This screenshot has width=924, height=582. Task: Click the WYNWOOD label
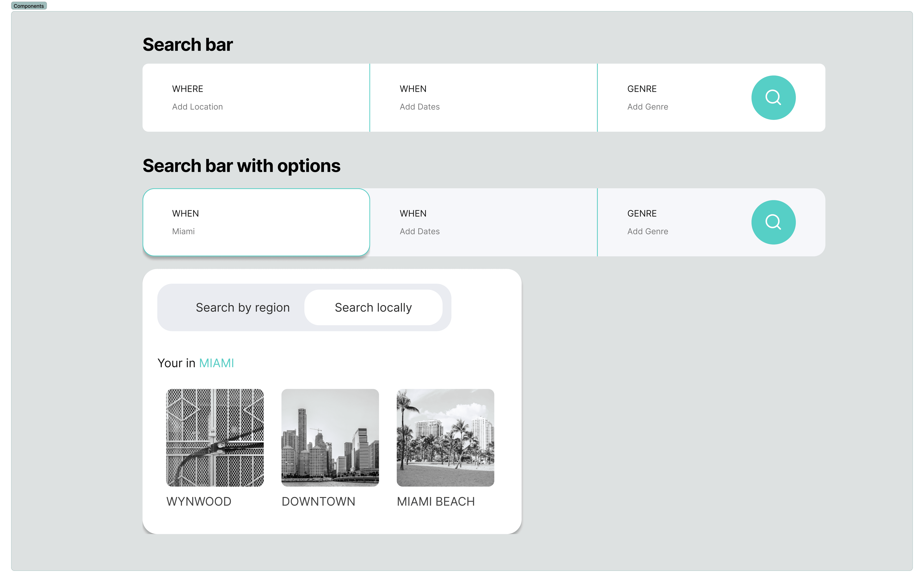(199, 501)
